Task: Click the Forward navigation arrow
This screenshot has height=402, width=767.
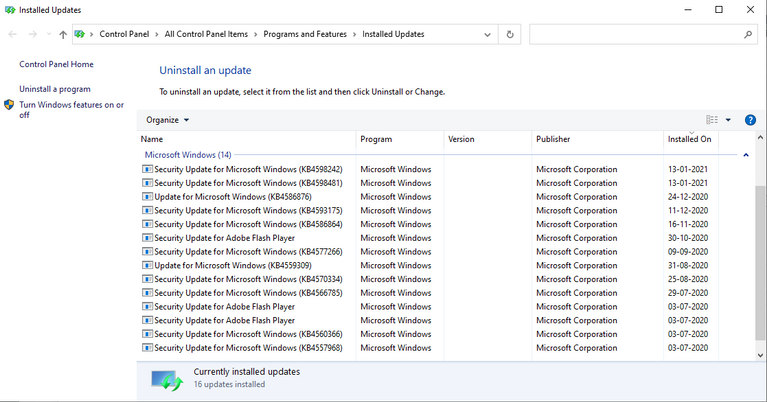Action: [x=33, y=34]
